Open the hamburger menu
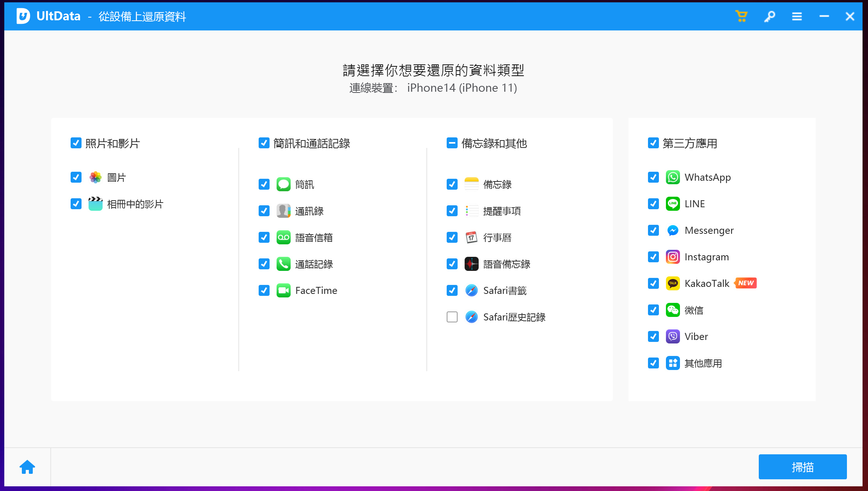Viewport: 868px width, 491px height. click(x=797, y=16)
